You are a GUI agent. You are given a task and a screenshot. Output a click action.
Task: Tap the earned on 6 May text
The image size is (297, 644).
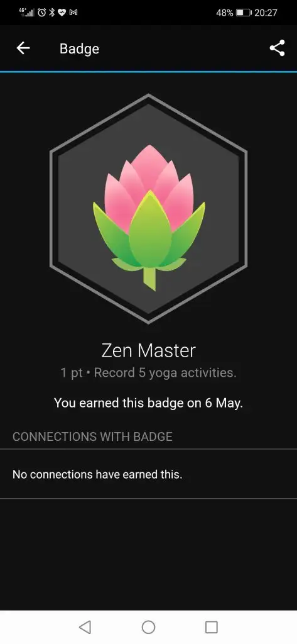148,403
